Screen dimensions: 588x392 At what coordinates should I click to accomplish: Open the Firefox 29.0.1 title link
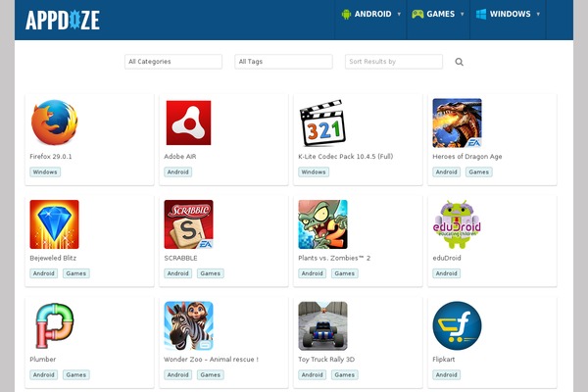coord(51,157)
